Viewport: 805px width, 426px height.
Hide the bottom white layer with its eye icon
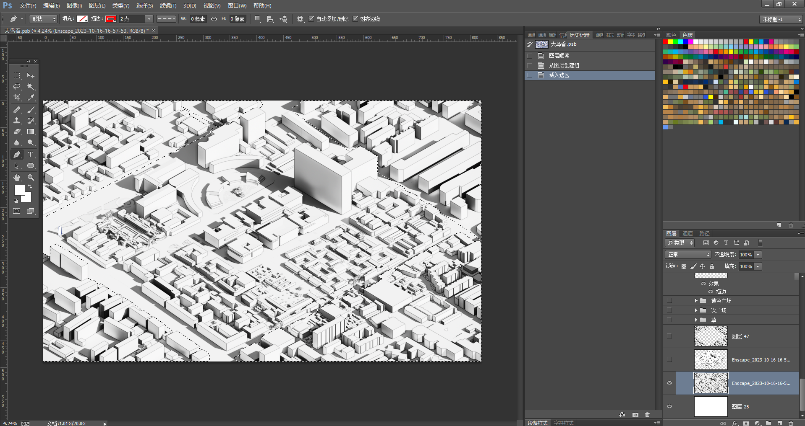tap(670, 407)
